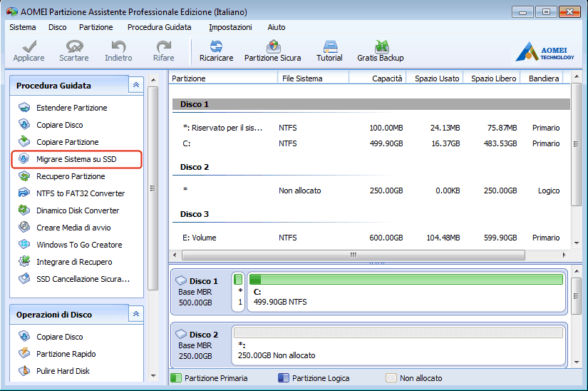The height and width of the screenshot is (391, 588).
Task: Click the SSD Cancellazione Sicura icon
Action: pos(24,278)
